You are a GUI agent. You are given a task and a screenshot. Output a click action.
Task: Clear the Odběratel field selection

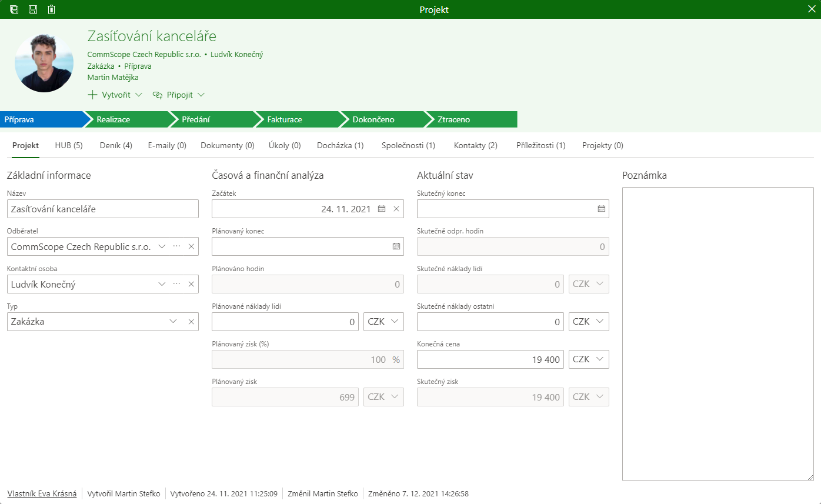coord(191,246)
